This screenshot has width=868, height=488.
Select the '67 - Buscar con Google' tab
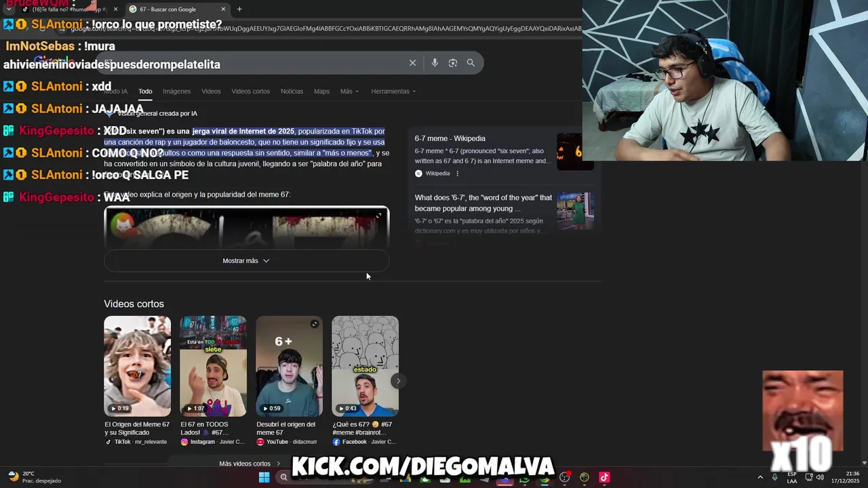178,9
